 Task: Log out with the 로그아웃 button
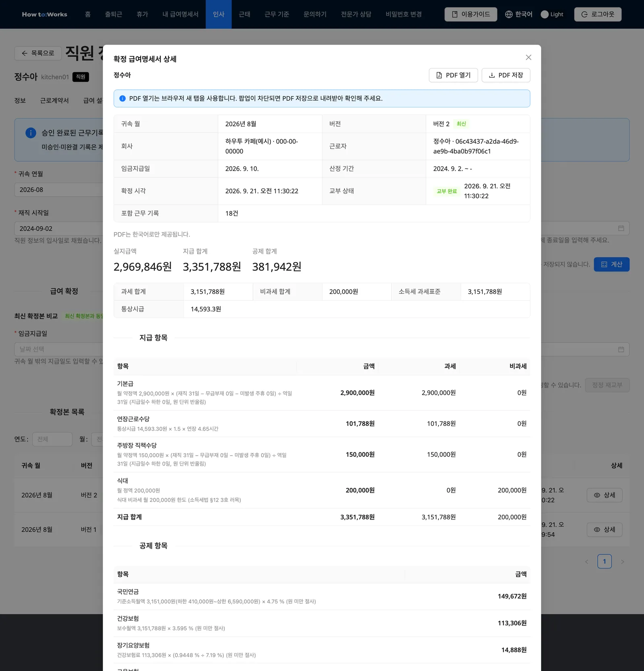598,14
